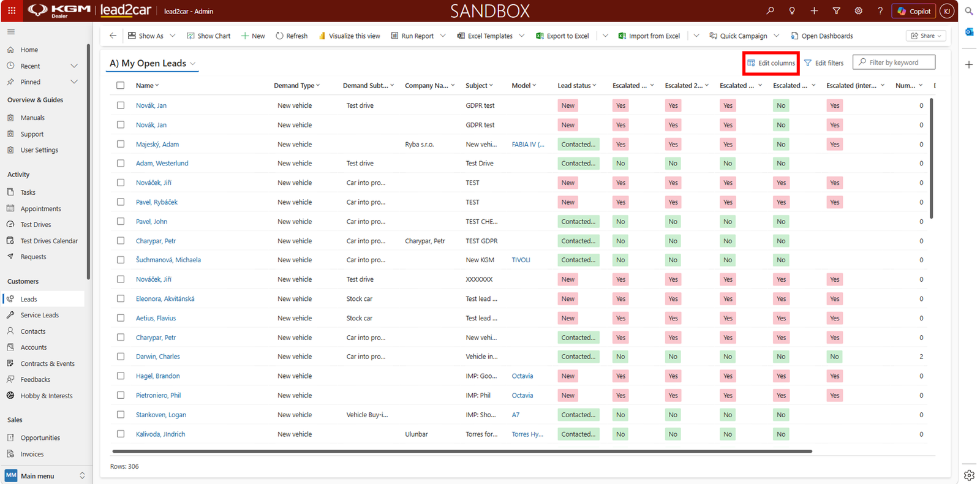The image size is (980, 484).
Task: Check the box for Adam, Westerlund row
Action: pyautogui.click(x=121, y=164)
